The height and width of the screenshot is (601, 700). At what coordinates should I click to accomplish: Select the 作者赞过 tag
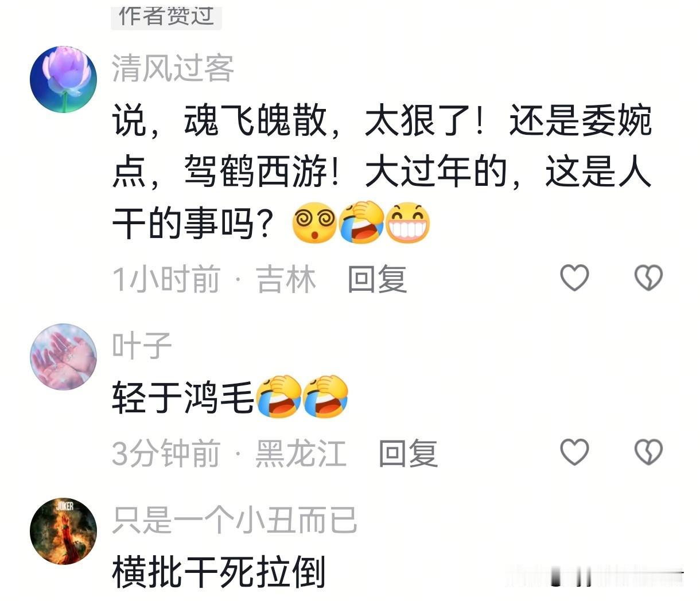click(166, 15)
